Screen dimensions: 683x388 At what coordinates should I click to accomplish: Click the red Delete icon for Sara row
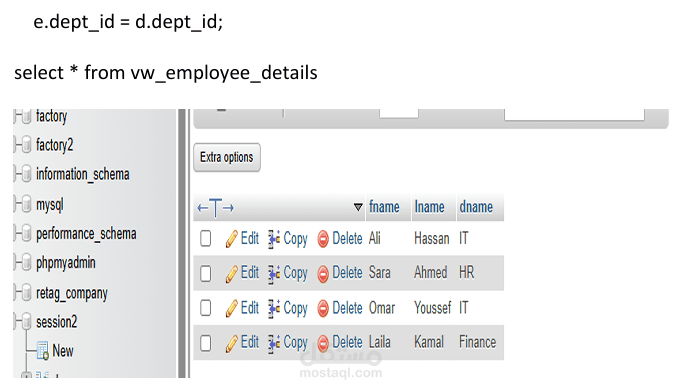point(323,274)
